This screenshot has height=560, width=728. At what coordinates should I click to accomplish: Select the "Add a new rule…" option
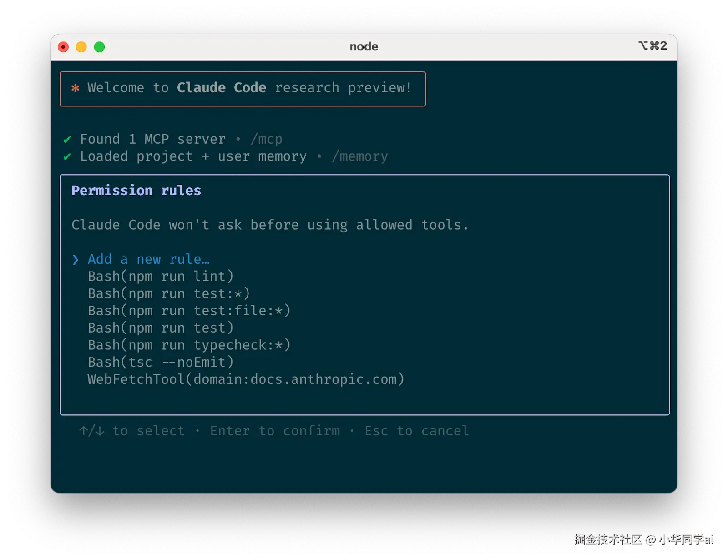pos(149,259)
